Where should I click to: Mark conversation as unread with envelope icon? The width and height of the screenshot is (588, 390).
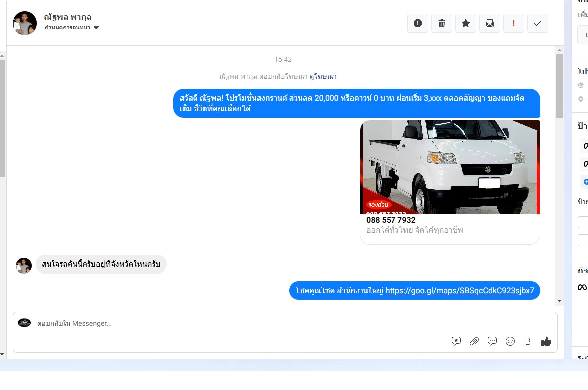(x=490, y=23)
